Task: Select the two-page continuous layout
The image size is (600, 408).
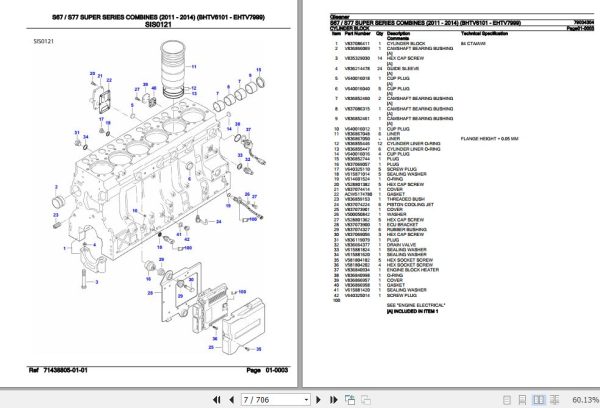Action: coord(554,400)
